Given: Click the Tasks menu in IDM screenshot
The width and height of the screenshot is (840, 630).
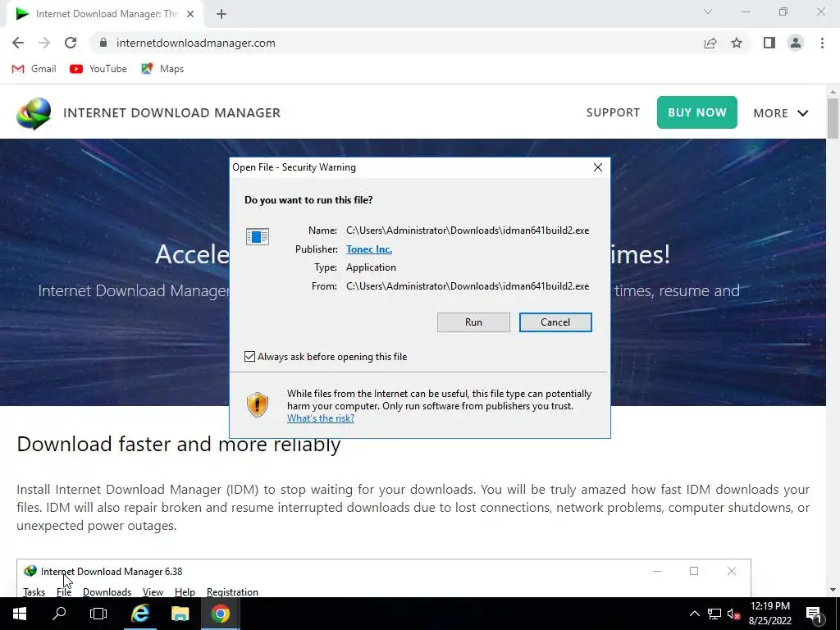Looking at the screenshot, I should click(x=34, y=592).
